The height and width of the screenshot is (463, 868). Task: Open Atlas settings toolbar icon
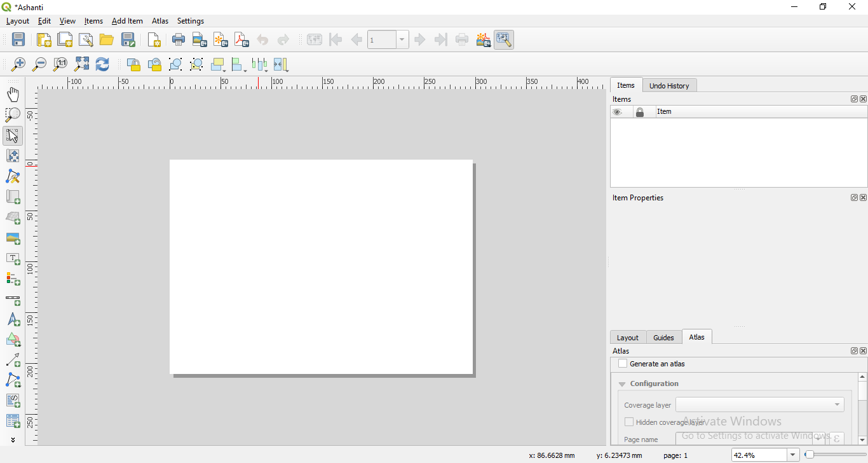pos(504,39)
